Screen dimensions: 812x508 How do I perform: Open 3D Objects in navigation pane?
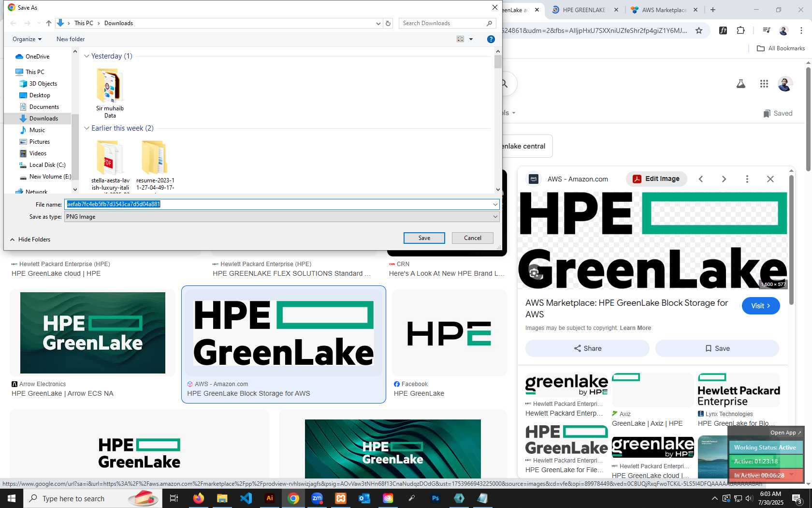(43, 84)
